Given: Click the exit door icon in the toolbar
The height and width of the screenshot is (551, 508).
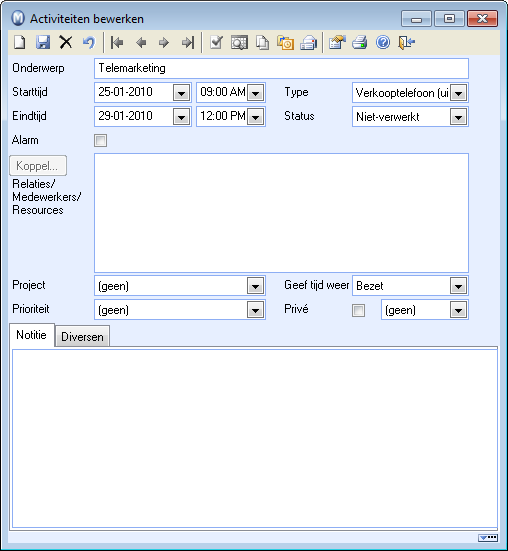Looking at the screenshot, I should [406, 43].
